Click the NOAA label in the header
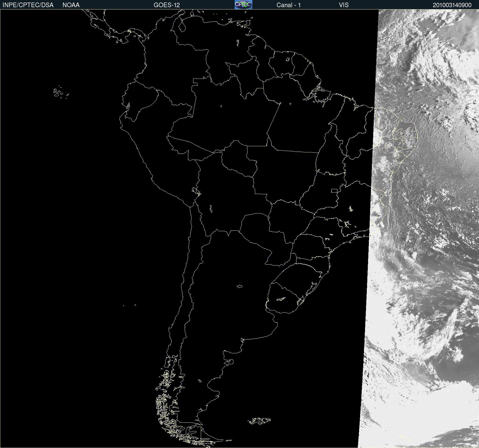This screenshot has height=448, width=479. click(x=71, y=5)
